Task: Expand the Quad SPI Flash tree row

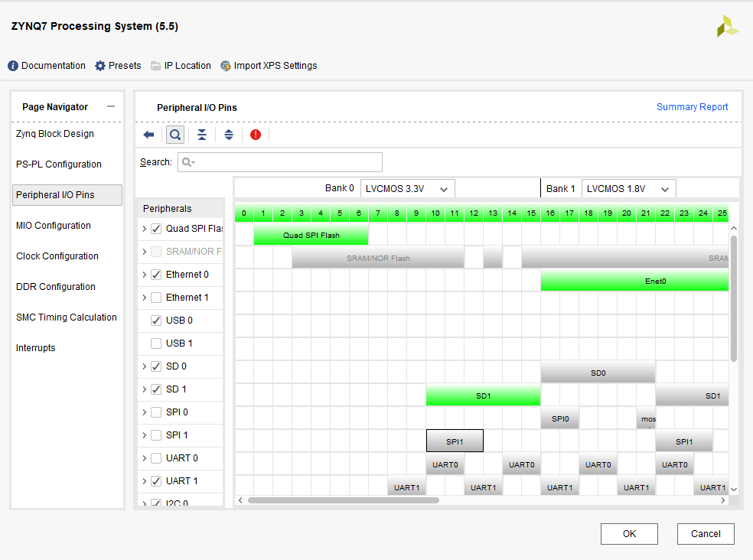Action: [x=144, y=229]
